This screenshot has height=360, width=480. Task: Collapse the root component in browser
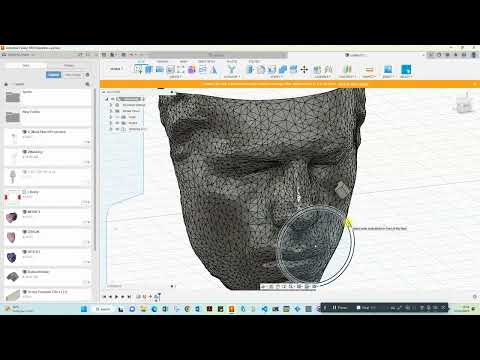tap(107, 99)
